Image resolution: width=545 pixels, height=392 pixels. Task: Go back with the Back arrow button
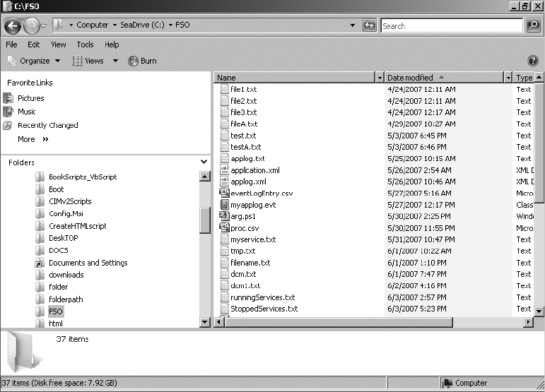point(12,26)
